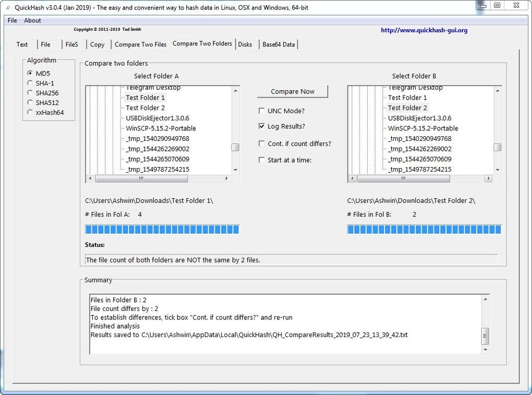Uncheck the Log Results option

tap(261, 126)
